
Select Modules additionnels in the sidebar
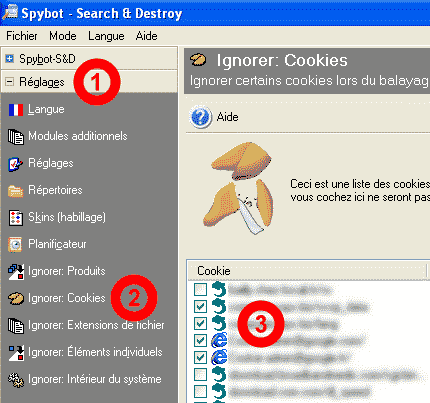coord(78,136)
